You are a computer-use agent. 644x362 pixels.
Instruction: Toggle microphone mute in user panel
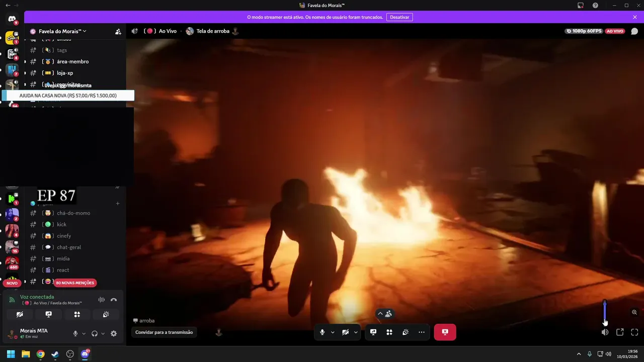[x=75, y=333]
